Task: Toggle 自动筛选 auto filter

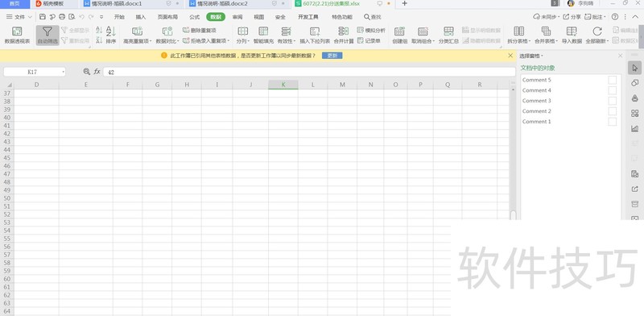Action: point(47,35)
